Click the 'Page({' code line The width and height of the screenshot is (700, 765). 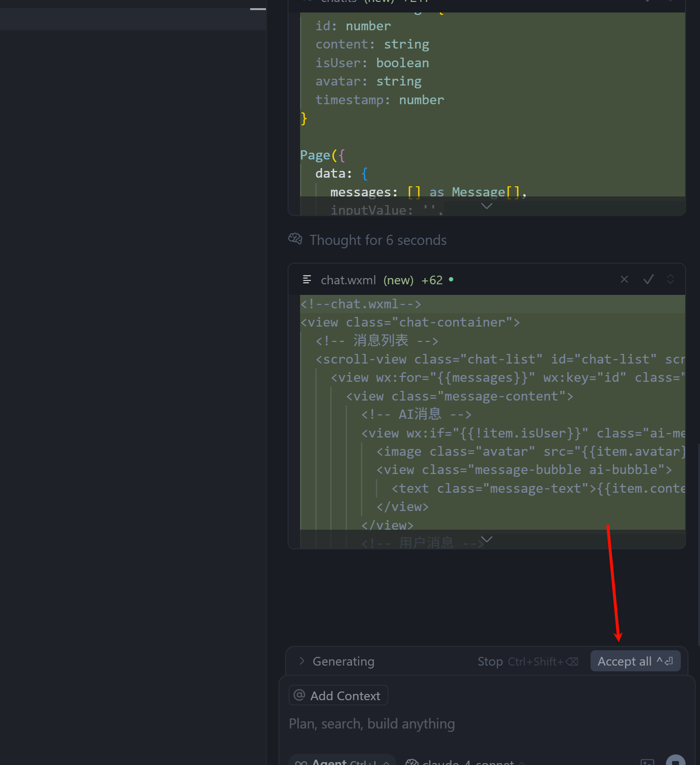point(323,155)
